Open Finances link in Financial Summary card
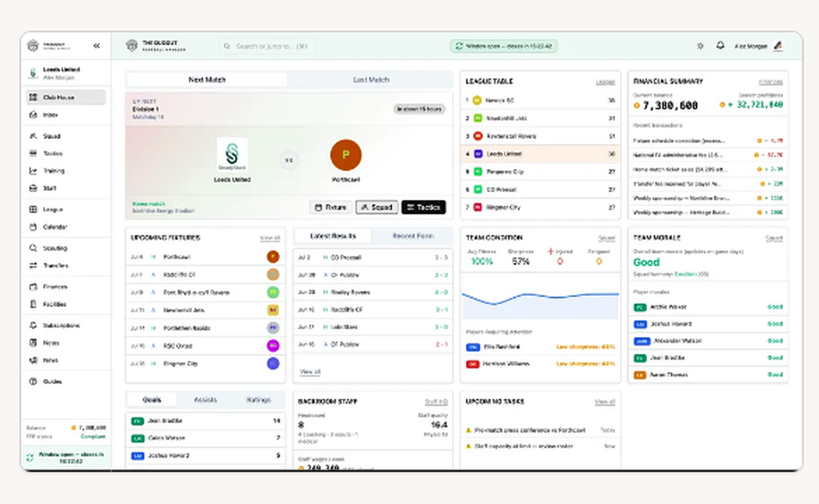 771,82
